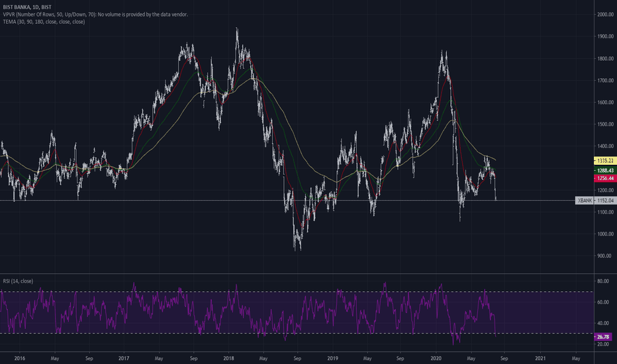Click the 1000.00 price axis label
The width and height of the screenshot is (617, 364).
tap(605, 234)
